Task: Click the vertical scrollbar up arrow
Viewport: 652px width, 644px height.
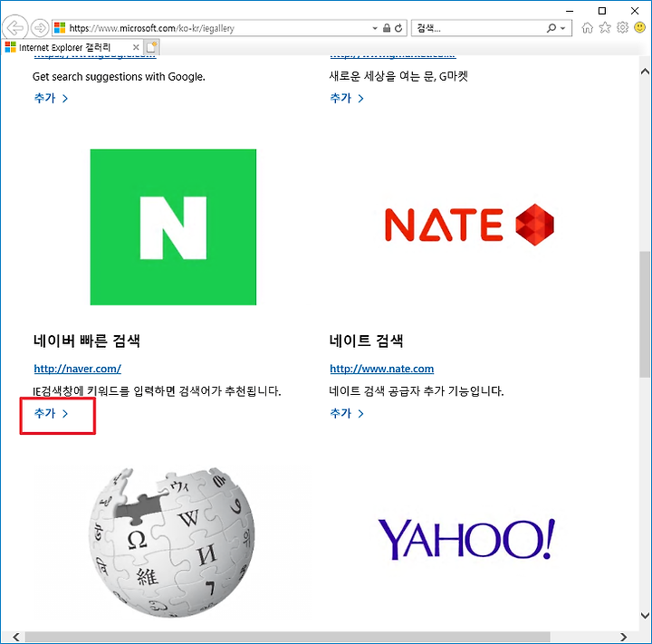Action: (645, 72)
